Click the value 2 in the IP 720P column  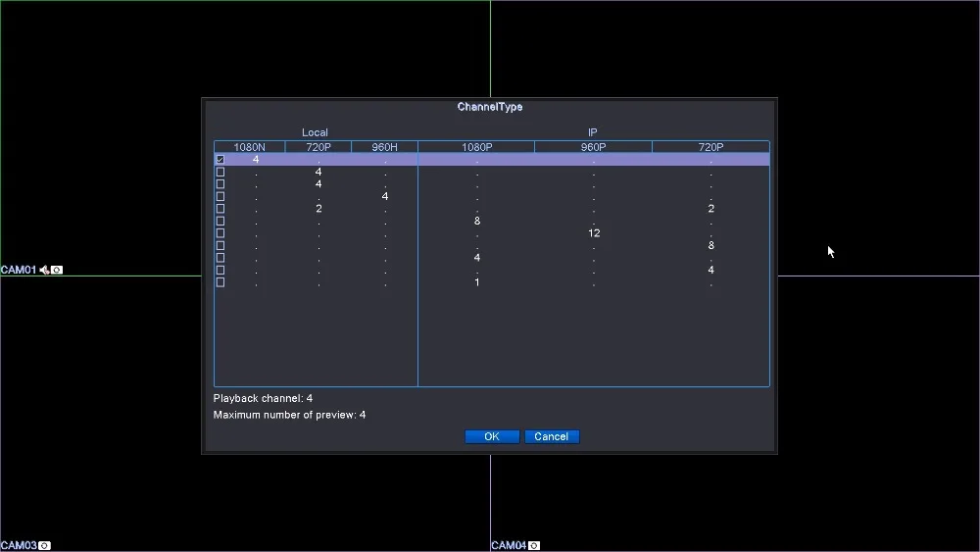click(x=710, y=209)
